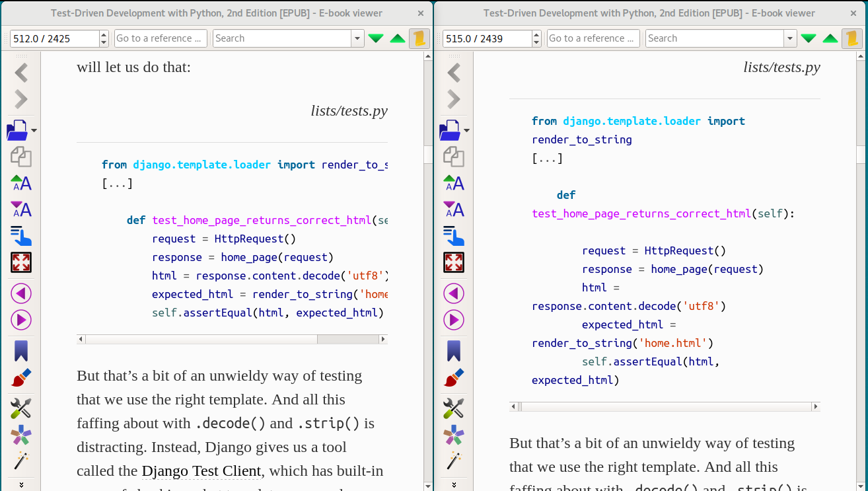Click yellow scroll icon in right viewer
Image resolution: width=868 pixels, height=491 pixels.
851,38
